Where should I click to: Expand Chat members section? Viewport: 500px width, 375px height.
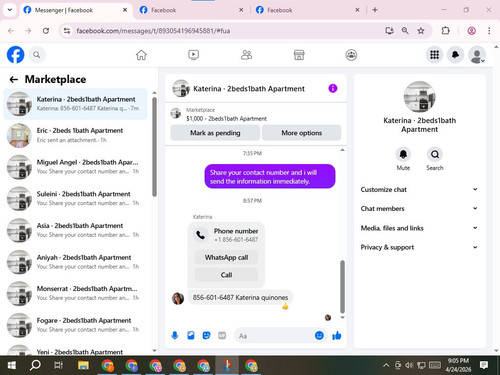click(x=419, y=208)
